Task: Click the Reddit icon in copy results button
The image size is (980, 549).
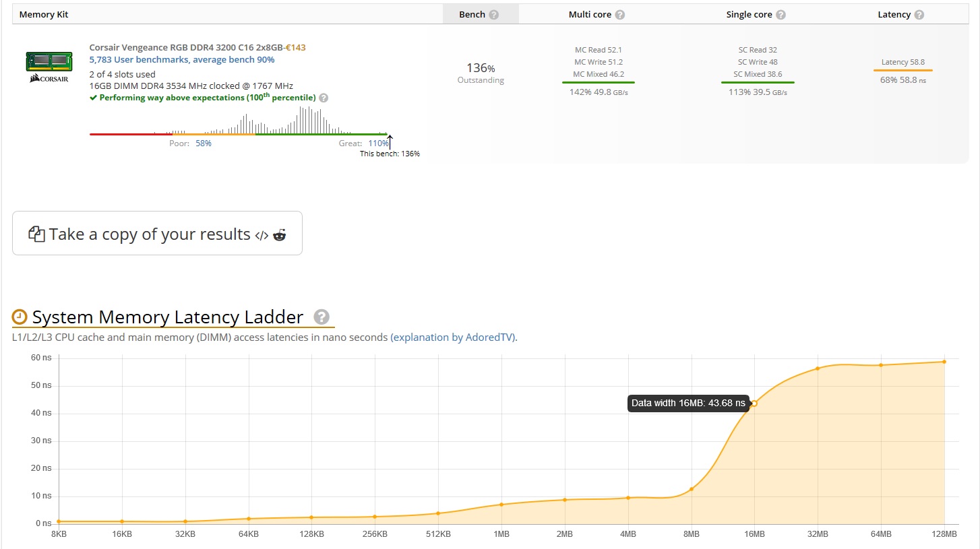Action: coord(279,234)
